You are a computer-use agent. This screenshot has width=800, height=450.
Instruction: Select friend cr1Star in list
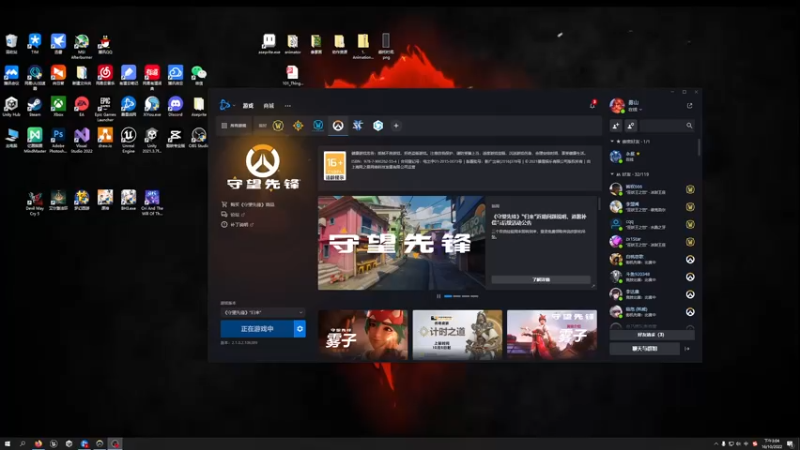(x=651, y=241)
